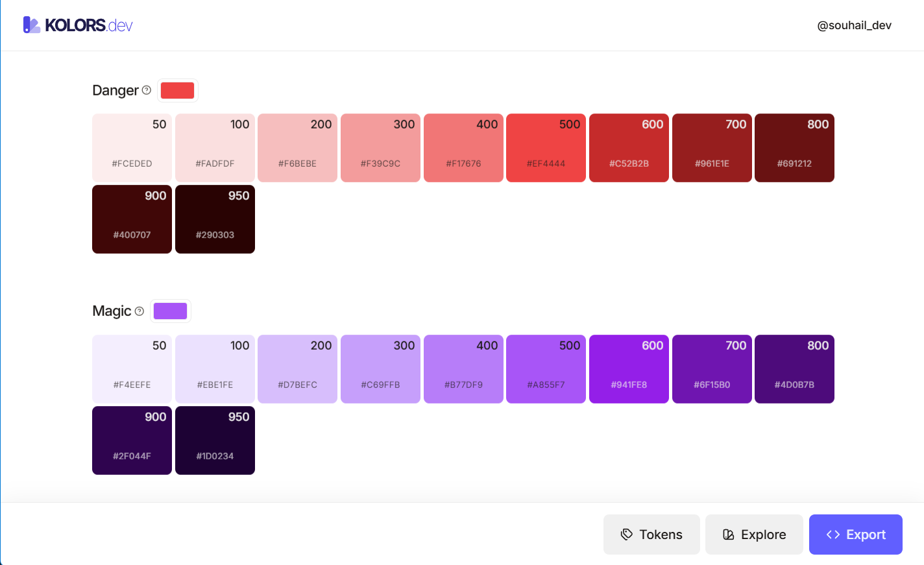
Task: Select the Danger 50 swatch #FCEDED
Action: click(x=132, y=148)
